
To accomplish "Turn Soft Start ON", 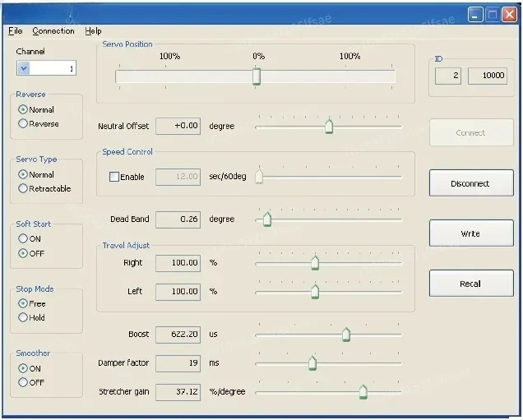I will coord(23,239).
